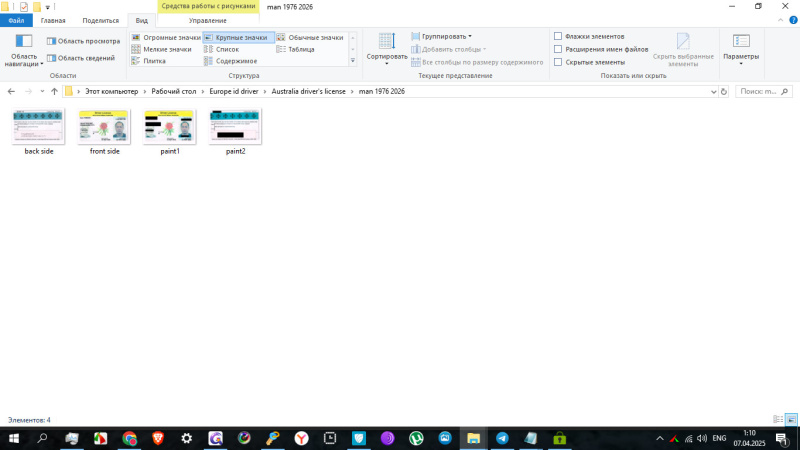The width and height of the screenshot is (800, 450).
Task: Switch to 'Огромные значки' view layout
Action: (166, 37)
